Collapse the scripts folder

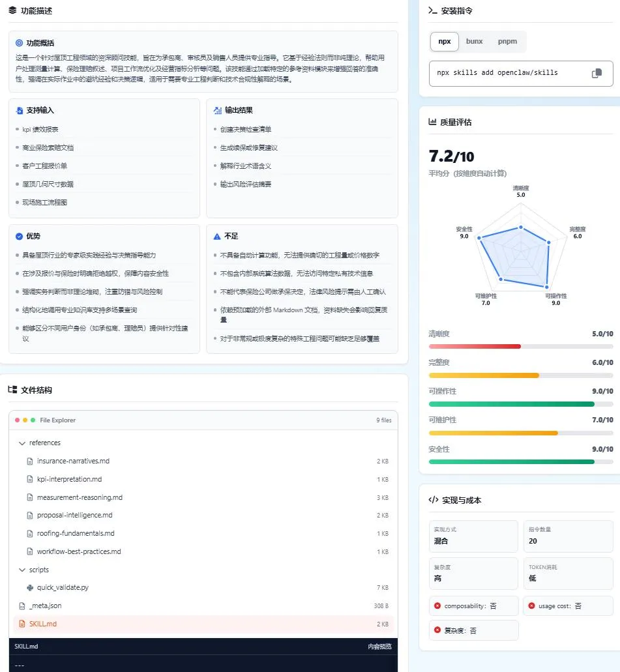click(x=22, y=570)
